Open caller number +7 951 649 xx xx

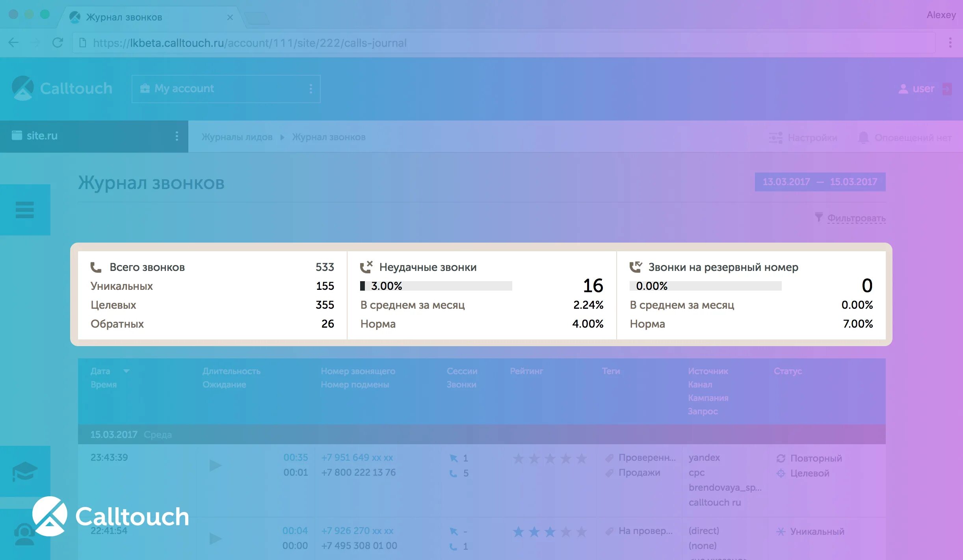[x=357, y=458]
